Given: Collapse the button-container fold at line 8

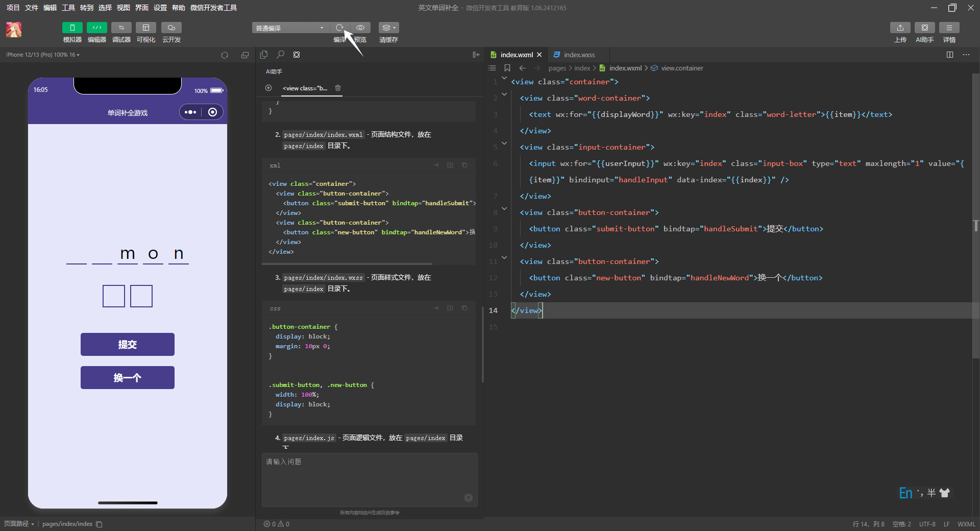Looking at the screenshot, I should 504,209.
